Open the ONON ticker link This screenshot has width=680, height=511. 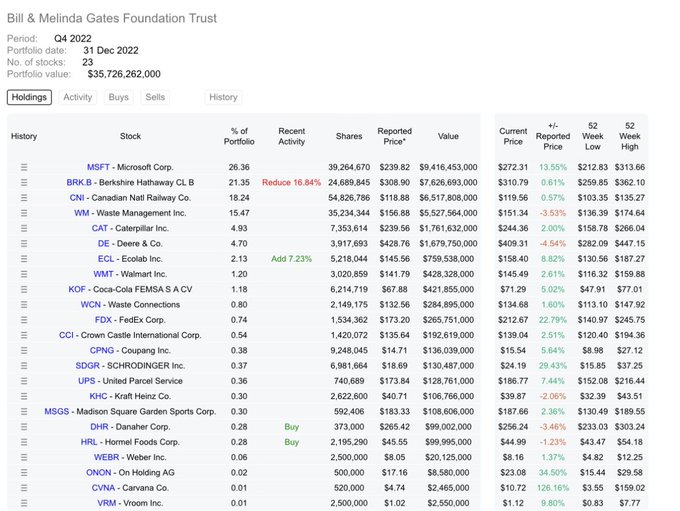click(x=98, y=472)
